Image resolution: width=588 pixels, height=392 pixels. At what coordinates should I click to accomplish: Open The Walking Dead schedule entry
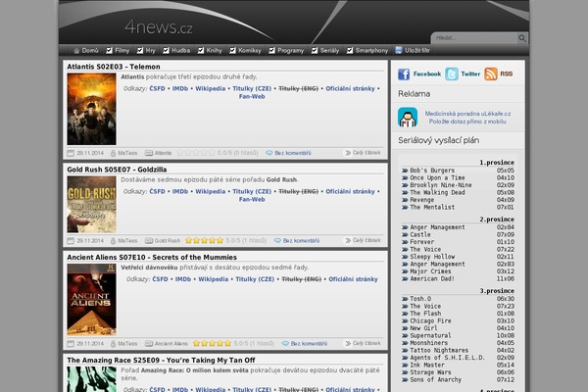coord(437,193)
